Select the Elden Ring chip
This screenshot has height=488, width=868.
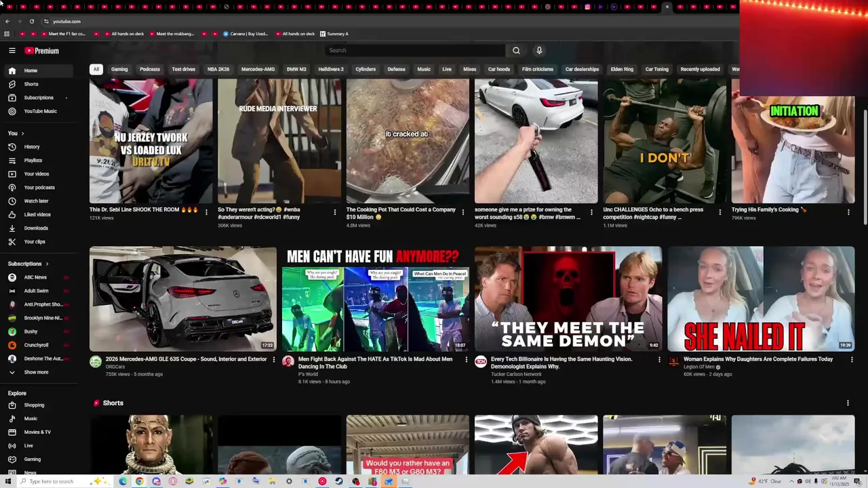[x=622, y=69]
